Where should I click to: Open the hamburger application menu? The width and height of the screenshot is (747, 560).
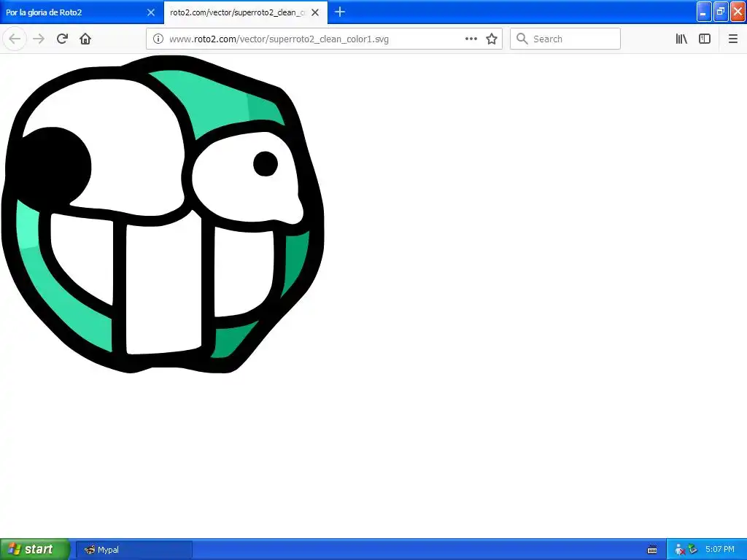click(x=732, y=39)
